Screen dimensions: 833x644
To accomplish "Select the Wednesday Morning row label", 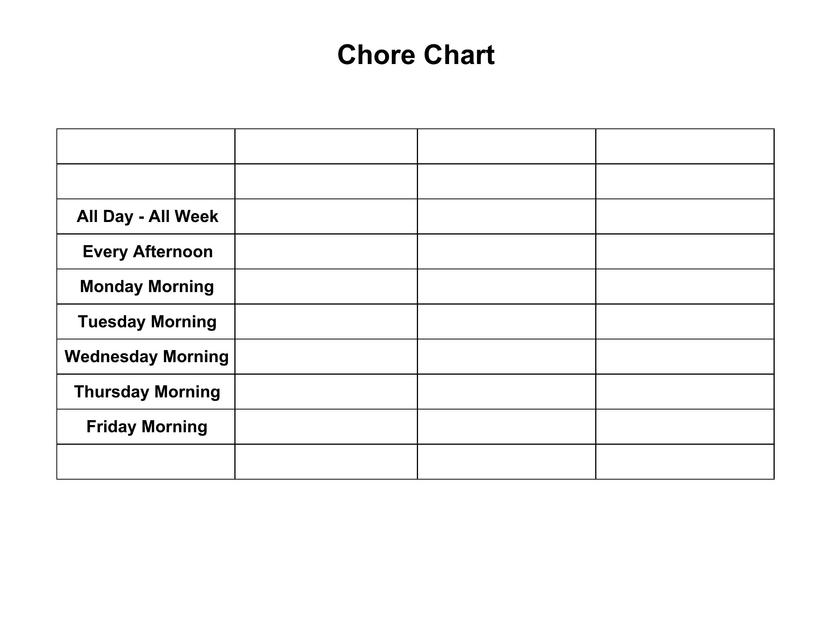I will tap(146, 357).
